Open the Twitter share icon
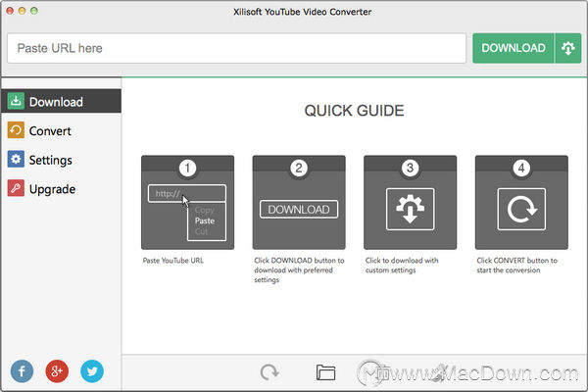The height and width of the screenshot is (392, 588). coord(92,371)
